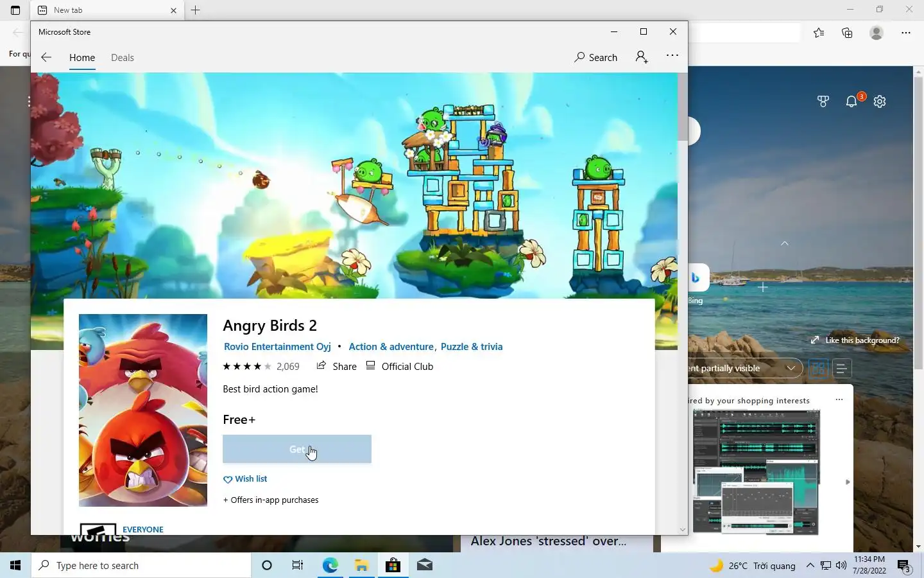
Task: Go back in Microsoft Store
Action: [x=46, y=57]
